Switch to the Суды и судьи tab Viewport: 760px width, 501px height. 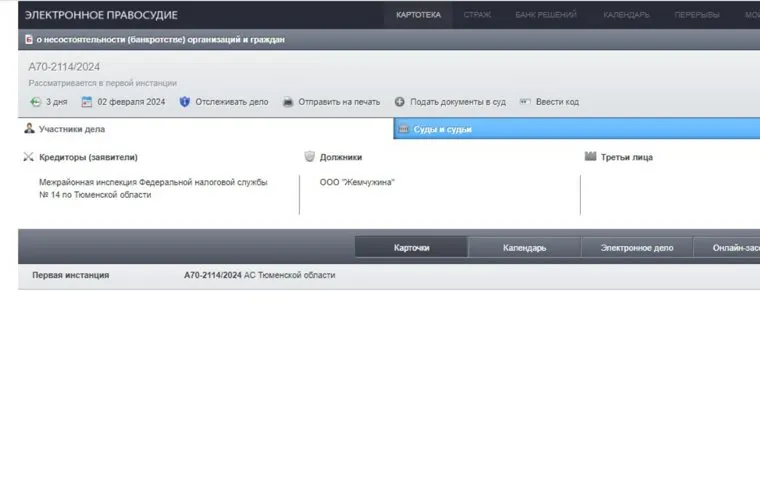click(442, 129)
